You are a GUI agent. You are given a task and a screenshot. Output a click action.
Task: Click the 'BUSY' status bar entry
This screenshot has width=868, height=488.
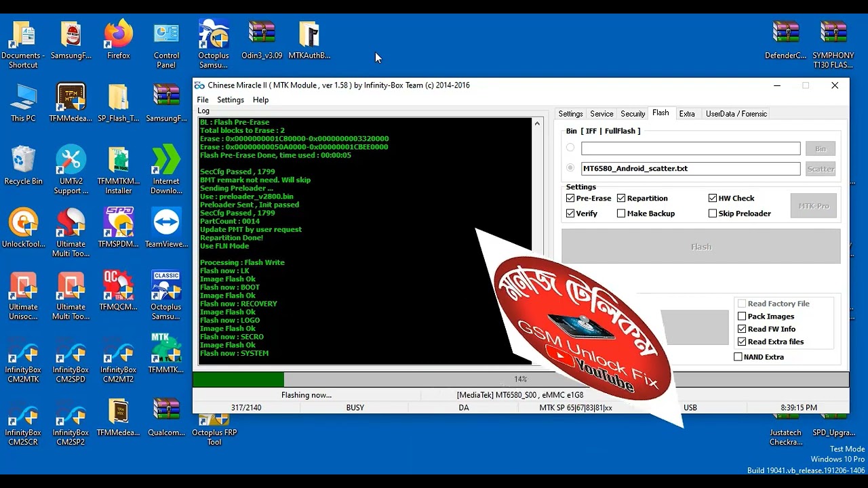pos(355,408)
